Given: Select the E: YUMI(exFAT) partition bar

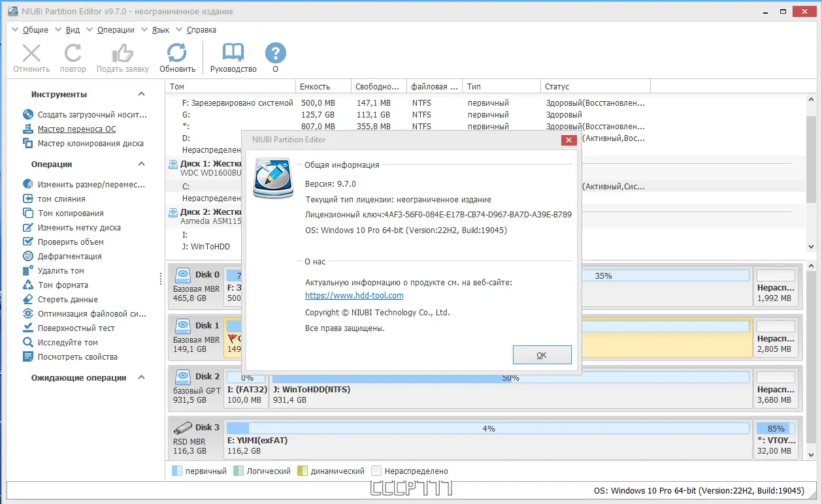Looking at the screenshot, I should point(488,440).
